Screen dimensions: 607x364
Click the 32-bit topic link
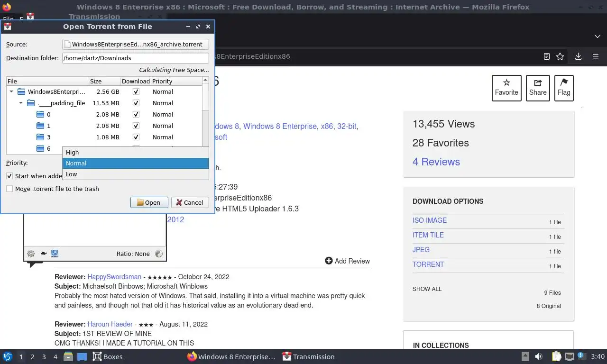[x=347, y=126]
